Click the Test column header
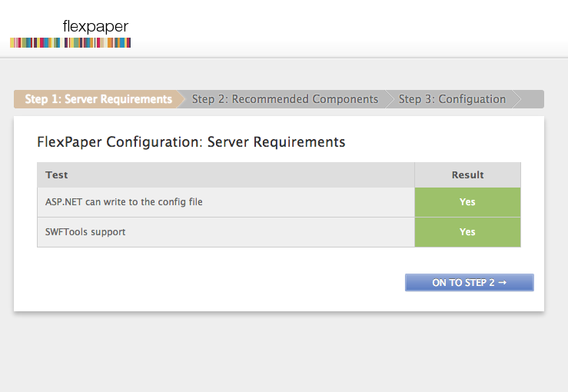Screen dimensions: 568x392 [226, 175]
